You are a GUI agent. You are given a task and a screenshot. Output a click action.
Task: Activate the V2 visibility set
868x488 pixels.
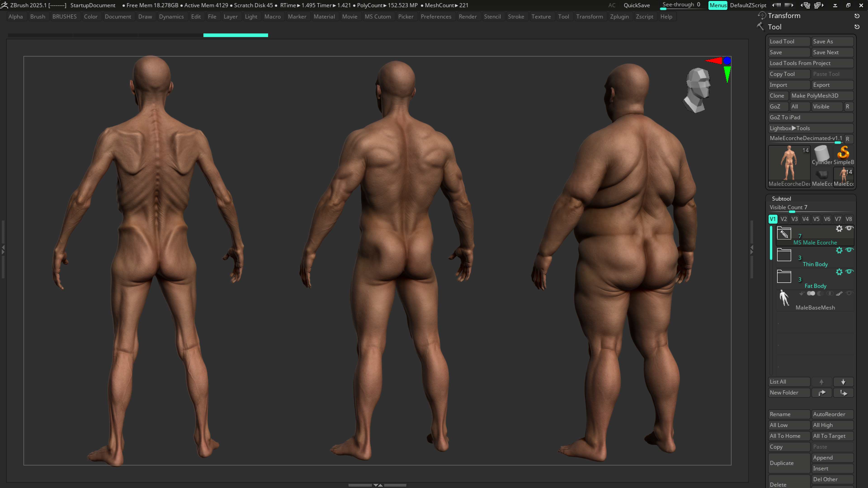[783, 219]
